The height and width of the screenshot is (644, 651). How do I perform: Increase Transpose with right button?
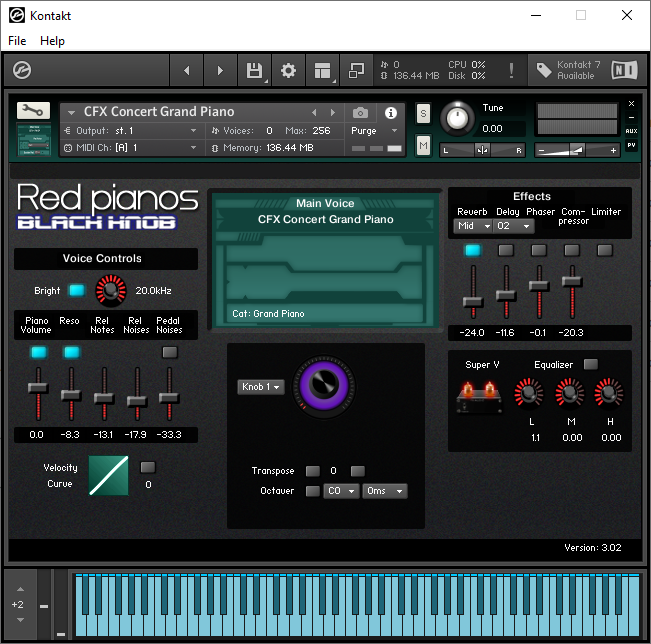pos(357,471)
